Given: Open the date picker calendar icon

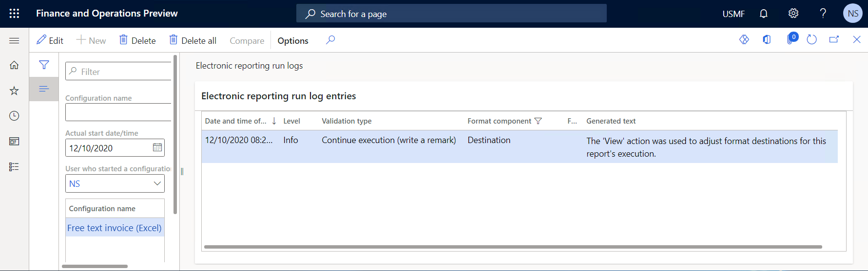Looking at the screenshot, I should pyautogui.click(x=157, y=147).
